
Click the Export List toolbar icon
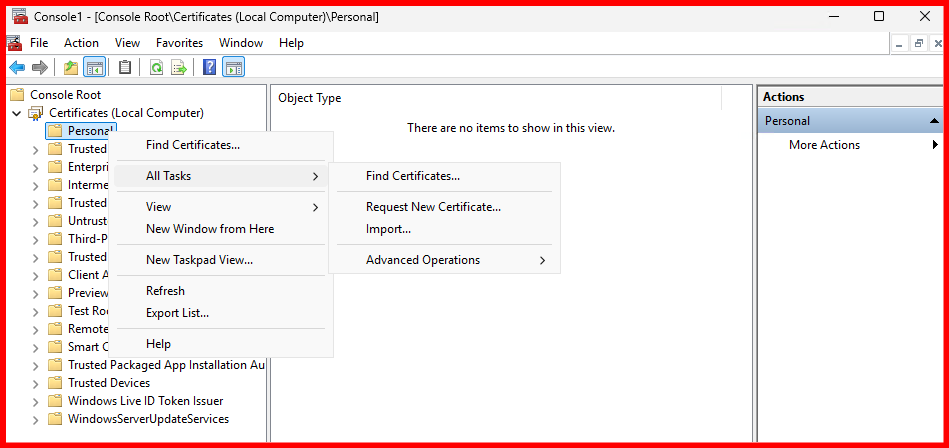click(179, 67)
